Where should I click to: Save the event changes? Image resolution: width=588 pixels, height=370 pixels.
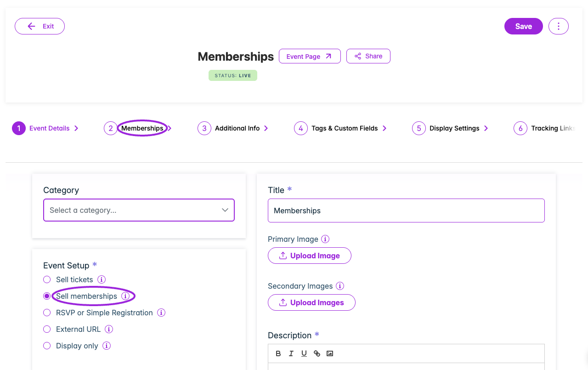coord(524,26)
